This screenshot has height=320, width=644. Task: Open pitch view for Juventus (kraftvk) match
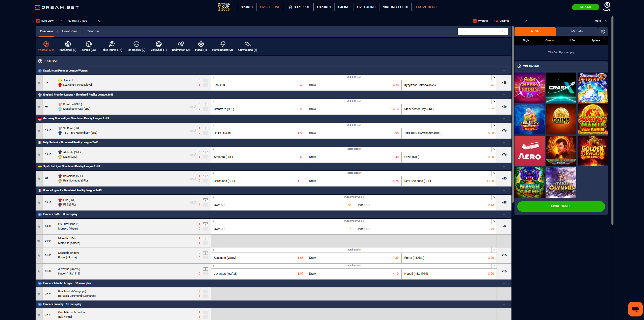click(x=205, y=269)
